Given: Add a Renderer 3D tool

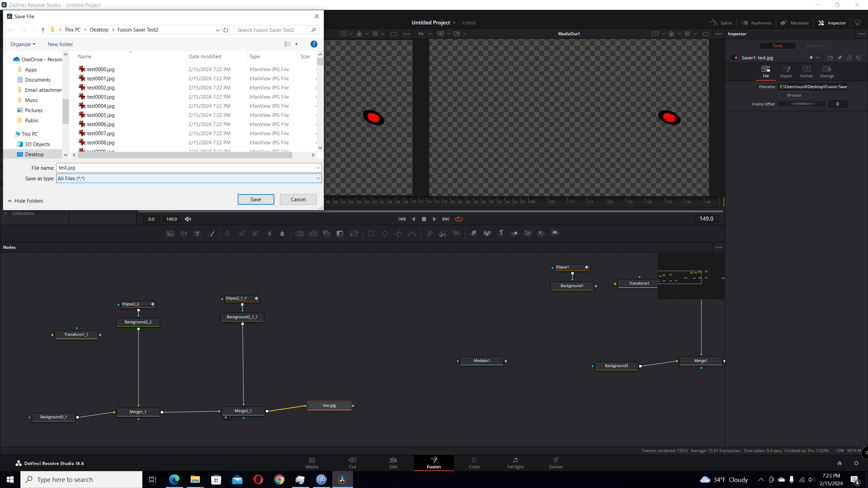Looking at the screenshot, I should [555, 233].
